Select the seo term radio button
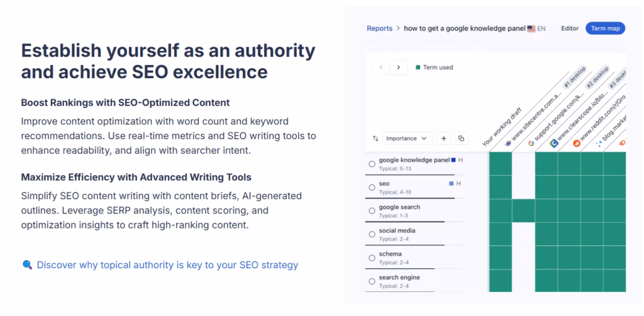 (372, 187)
